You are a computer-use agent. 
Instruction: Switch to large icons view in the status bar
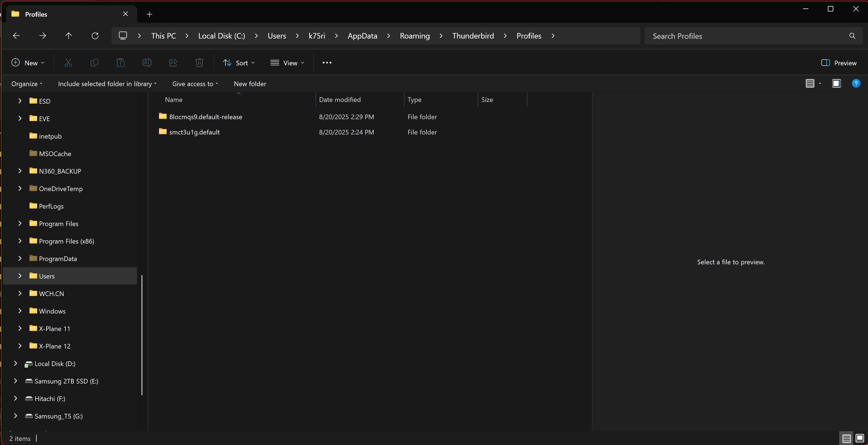(860, 438)
